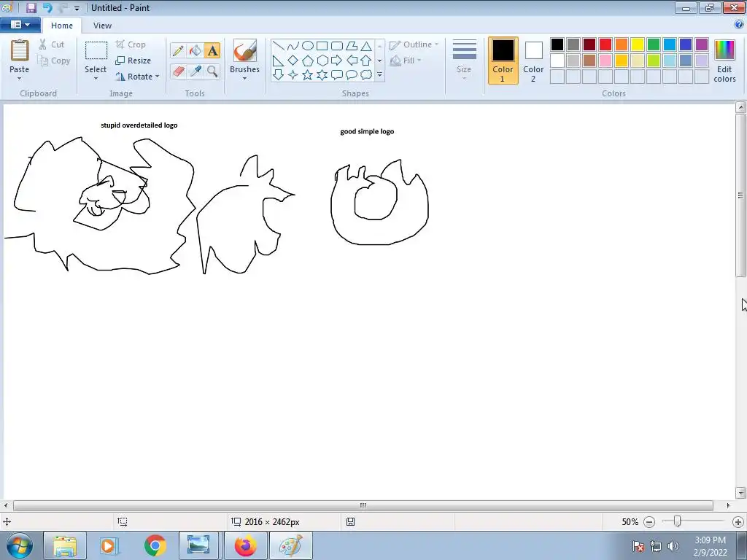Activate Color 1 selector
The width and height of the screenshot is (747, 560).
(503, 61)
